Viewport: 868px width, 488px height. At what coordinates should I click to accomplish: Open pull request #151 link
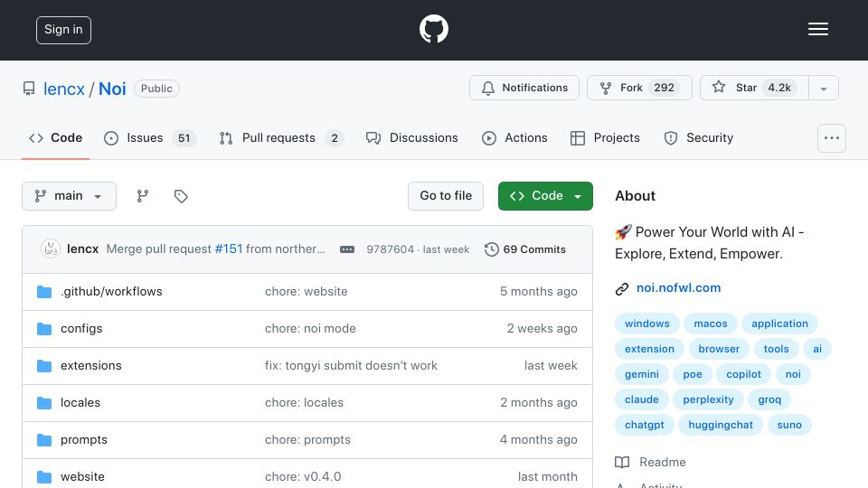(229, 249)
